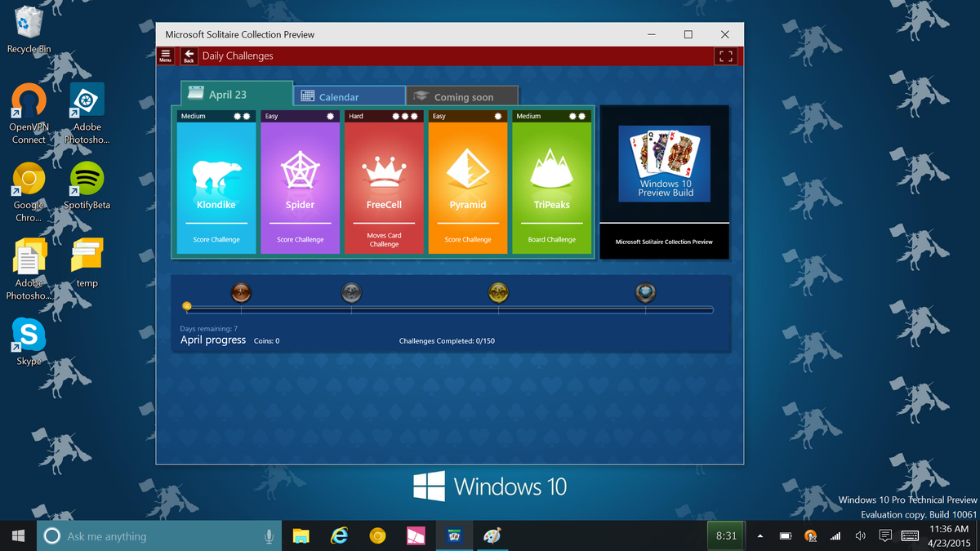Open the volume control in the system tray
This screenshot has width=980, height=551.
(860, 536)
